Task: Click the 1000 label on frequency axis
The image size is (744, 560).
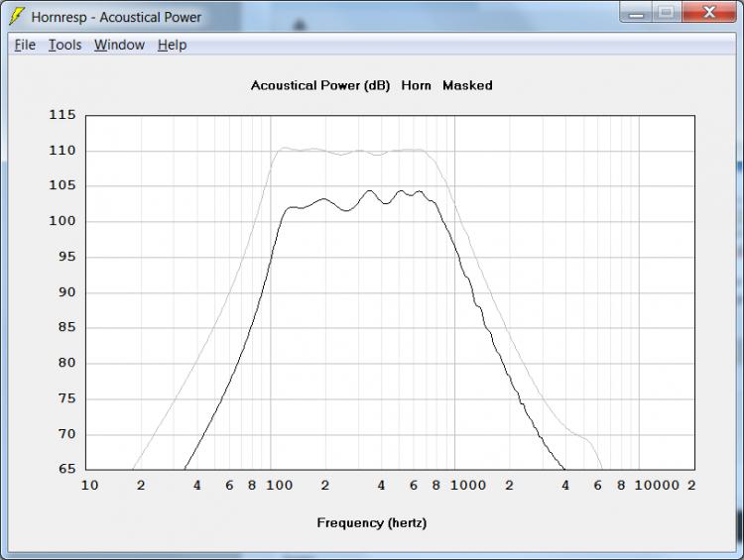Action: pyautogui.click(x=468, y=486)
